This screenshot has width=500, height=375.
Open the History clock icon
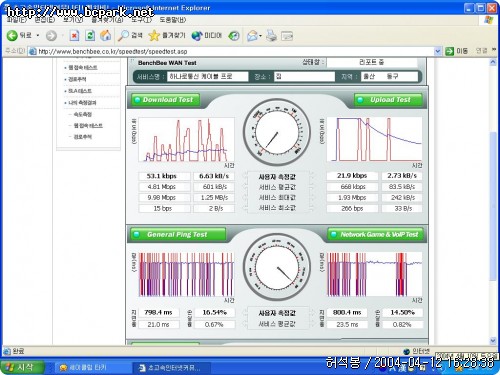(x=234, y=36)
